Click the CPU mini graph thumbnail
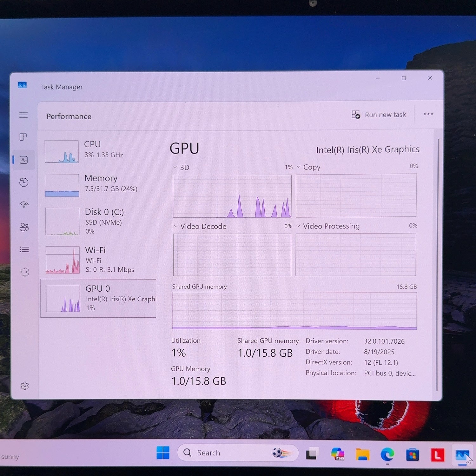 [62, 152]
